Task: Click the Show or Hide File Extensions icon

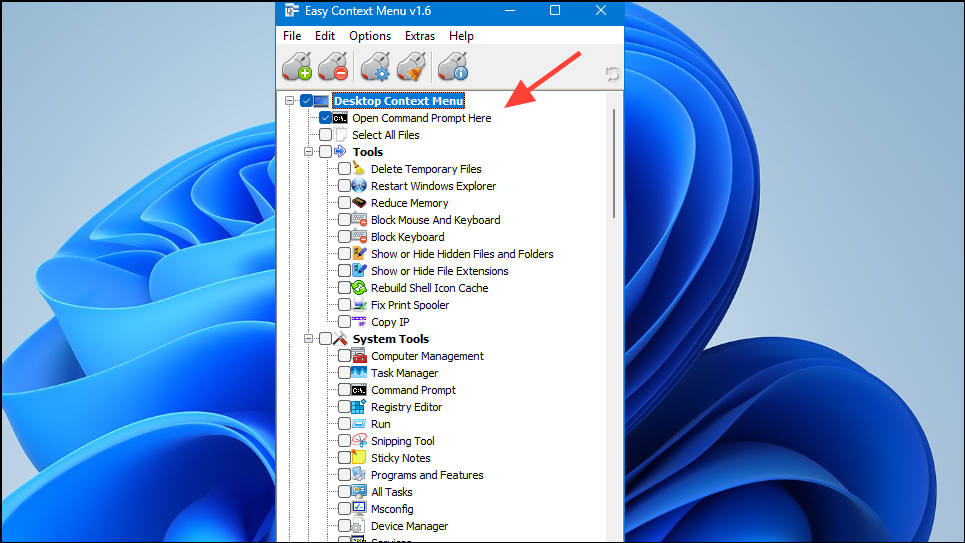Action: 359,270
